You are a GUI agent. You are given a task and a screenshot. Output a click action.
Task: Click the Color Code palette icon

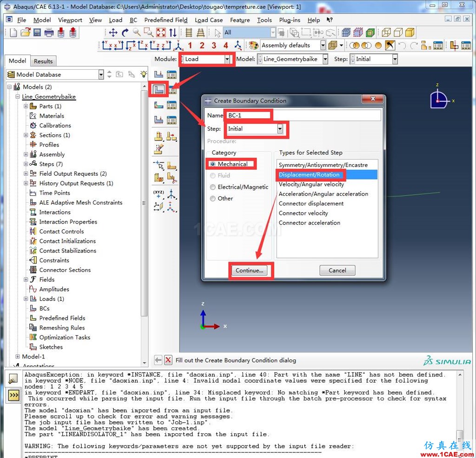[x=253, y=46]
